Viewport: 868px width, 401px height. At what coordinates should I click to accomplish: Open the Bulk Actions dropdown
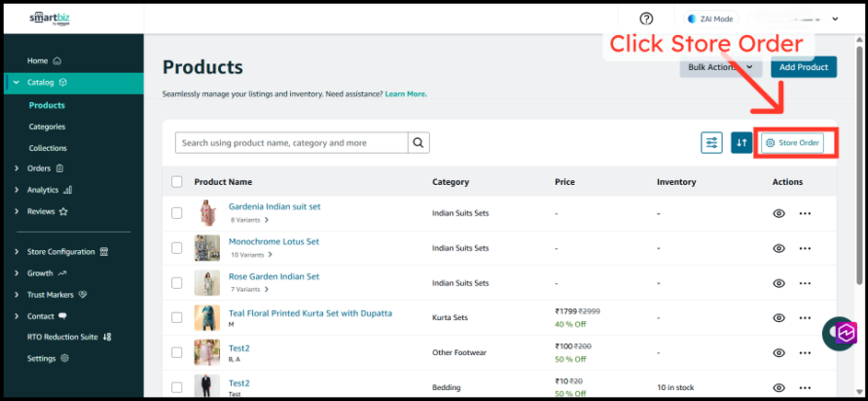pos(721,67)
